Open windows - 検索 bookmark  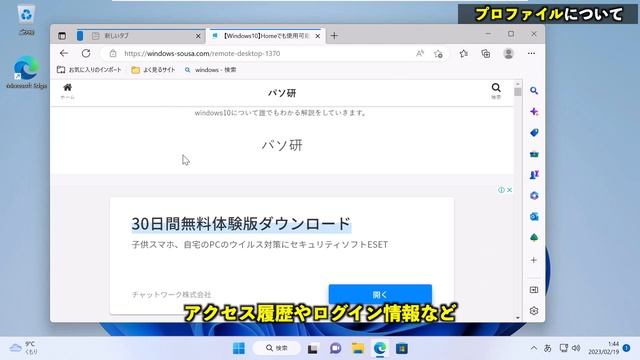pos(210,70)
